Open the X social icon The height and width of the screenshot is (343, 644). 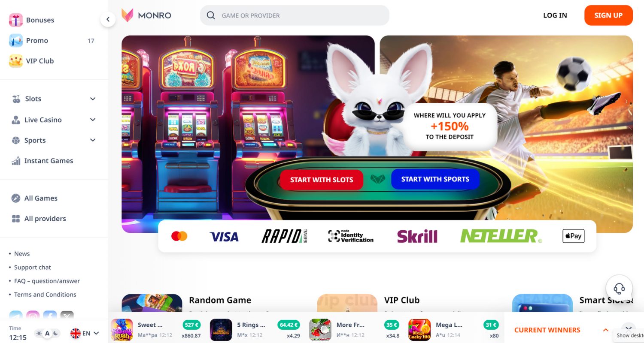[x=67, y=316]
